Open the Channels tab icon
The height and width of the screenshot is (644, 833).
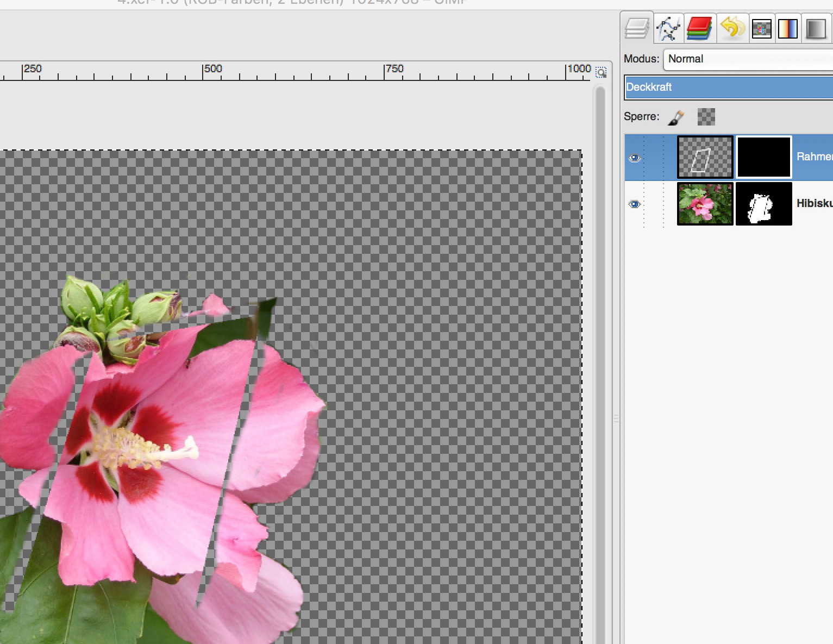tap(699, 28)
